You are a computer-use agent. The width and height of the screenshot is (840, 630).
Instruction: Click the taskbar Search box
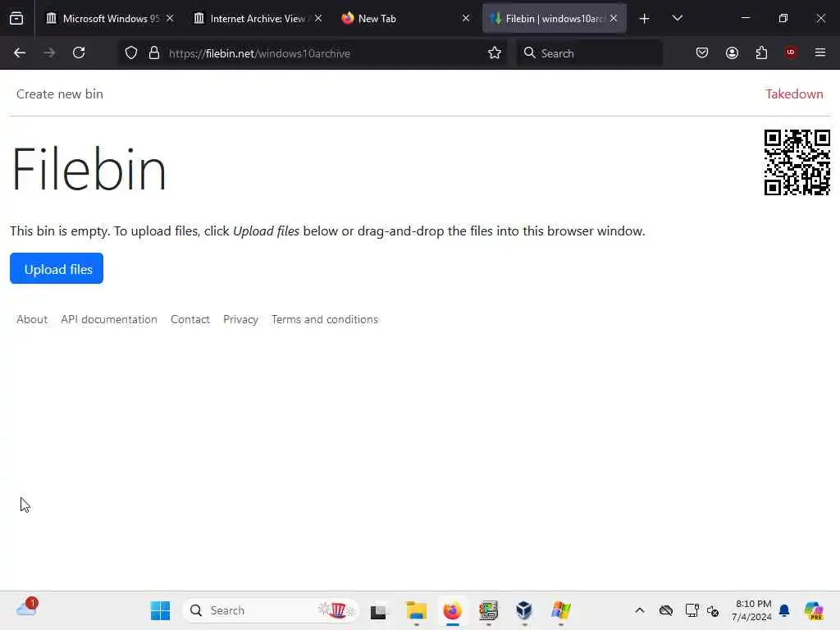(x=271, y=610)
